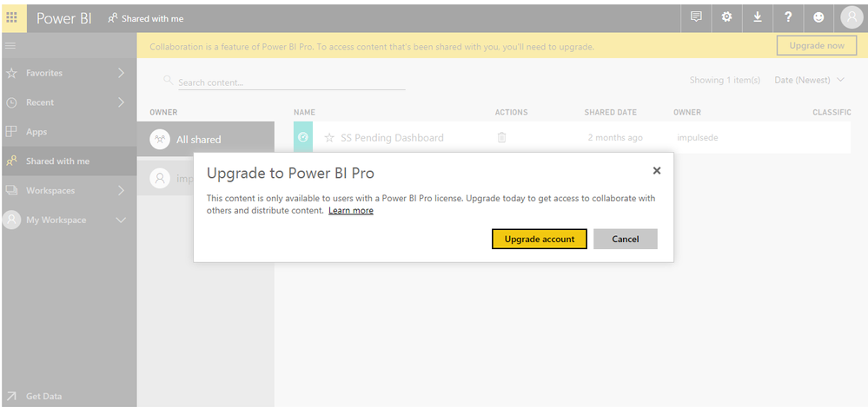Open notifications icon in top bar
This screenshot has height=414, width=868.
pos(696,17)
